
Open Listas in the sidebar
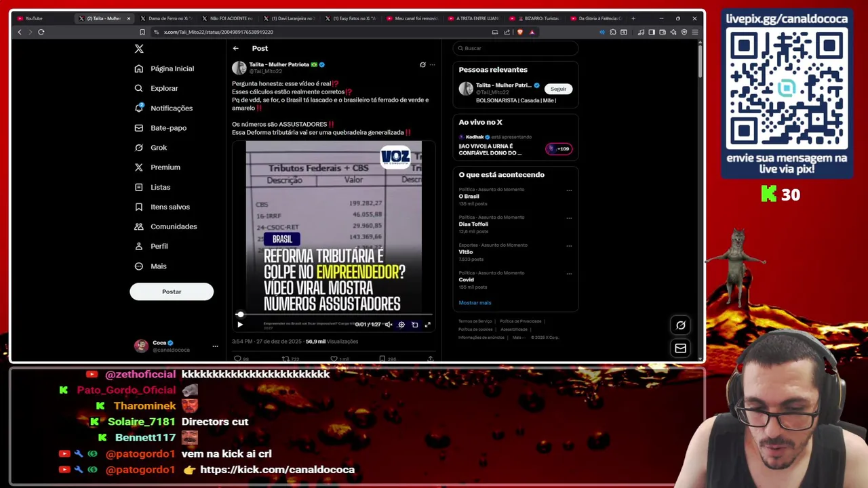(153, 187)
